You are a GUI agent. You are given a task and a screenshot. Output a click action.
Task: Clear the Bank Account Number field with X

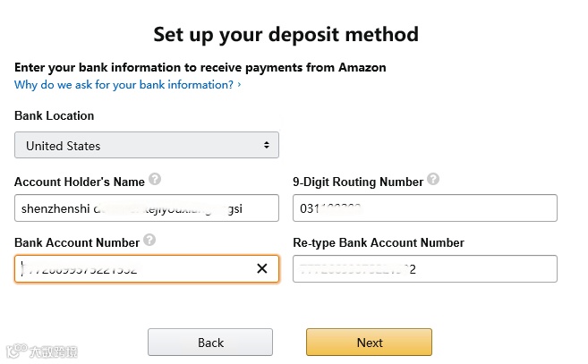(x=262, y=268)
